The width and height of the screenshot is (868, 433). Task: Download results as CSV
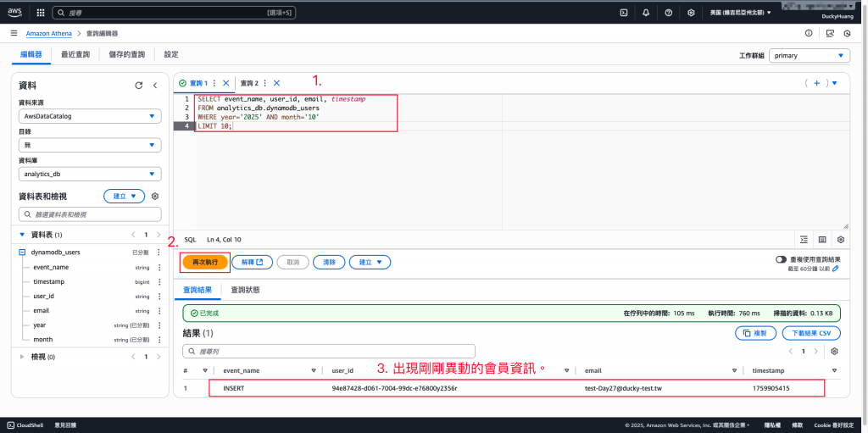(x=811, y=333)
